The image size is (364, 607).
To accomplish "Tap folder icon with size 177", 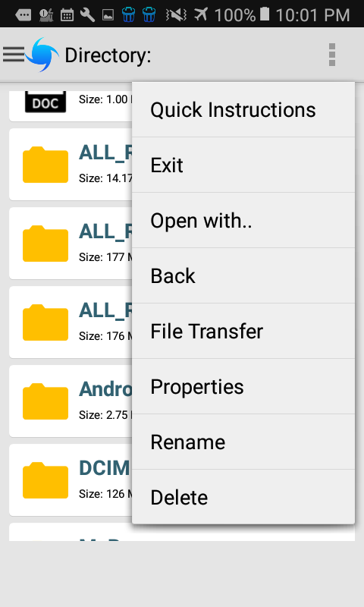I will (45, 244).
